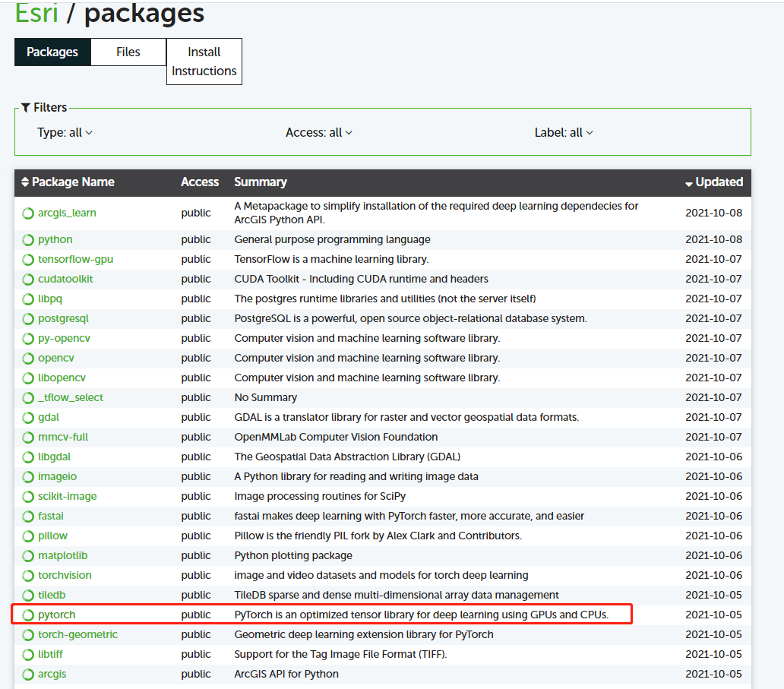Image resolution: width=784 pixels, height=689 pixels.
Task: Click the _tflow_select package icon
Action: 28,398
